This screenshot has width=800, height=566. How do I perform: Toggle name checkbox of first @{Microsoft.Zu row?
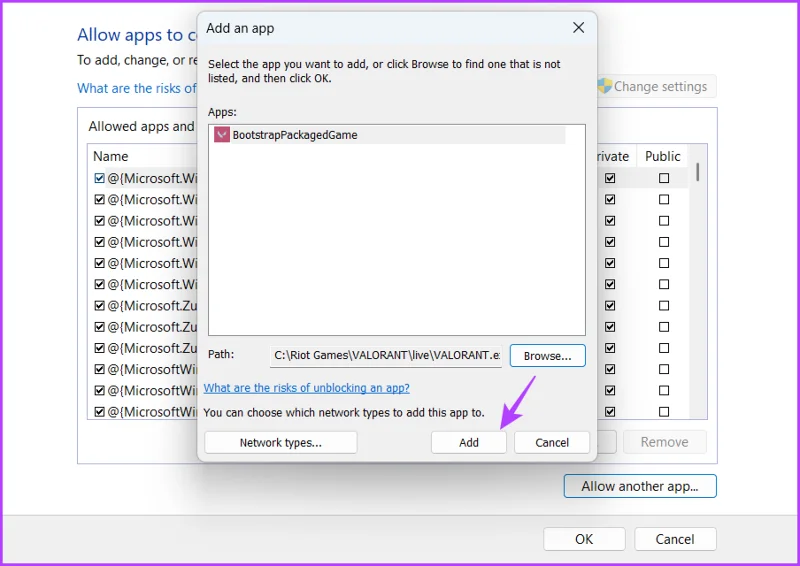point(99,306)
